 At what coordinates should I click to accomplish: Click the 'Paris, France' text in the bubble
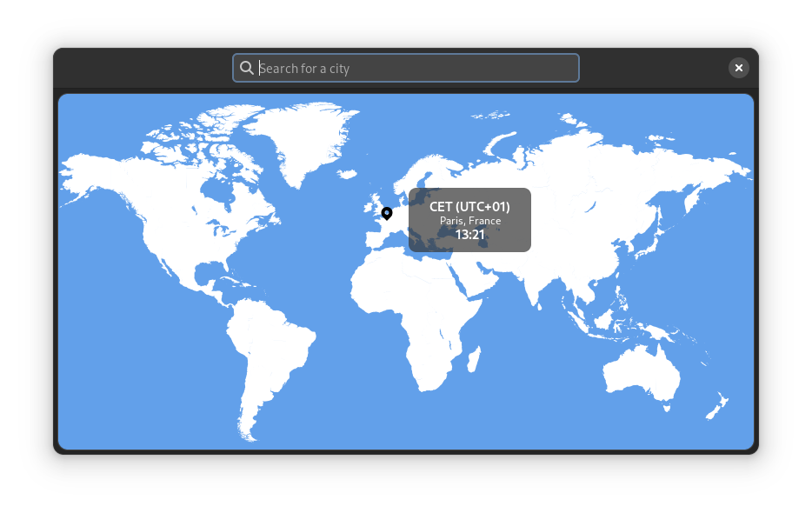click(x=469, y=221)
